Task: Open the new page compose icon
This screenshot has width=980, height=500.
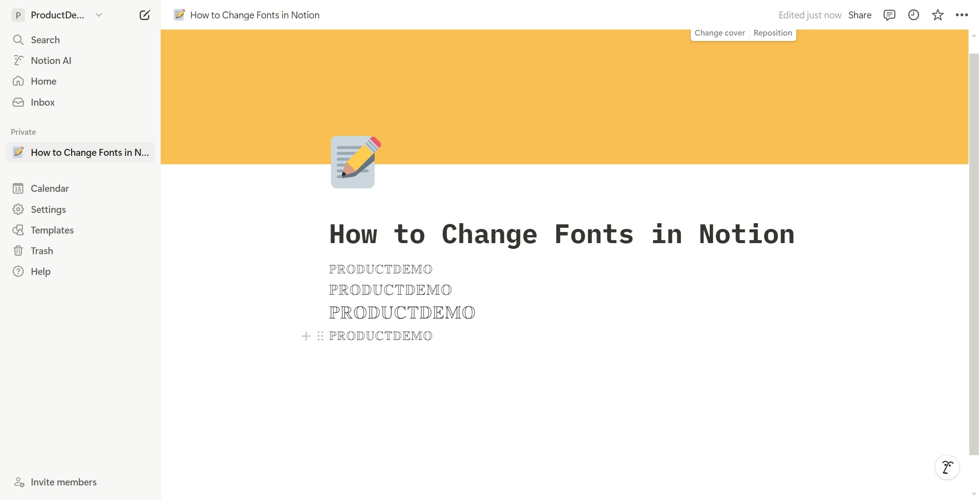Action: [145, 15]
